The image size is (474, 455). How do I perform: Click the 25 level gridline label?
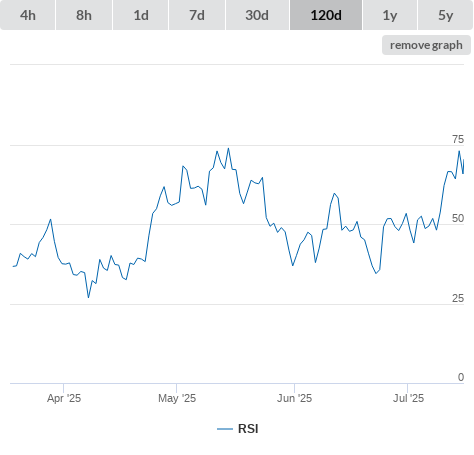458,298
